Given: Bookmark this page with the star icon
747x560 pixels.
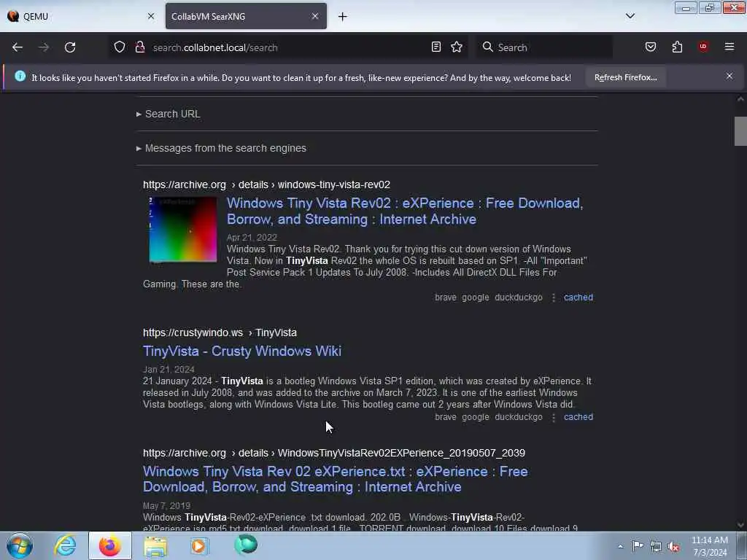Looking at the screenshot, I should (x=457, y=47).
